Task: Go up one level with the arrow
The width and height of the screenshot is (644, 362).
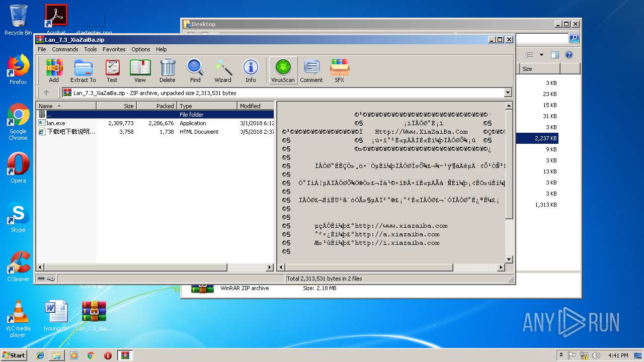Action: click(46, 93)
